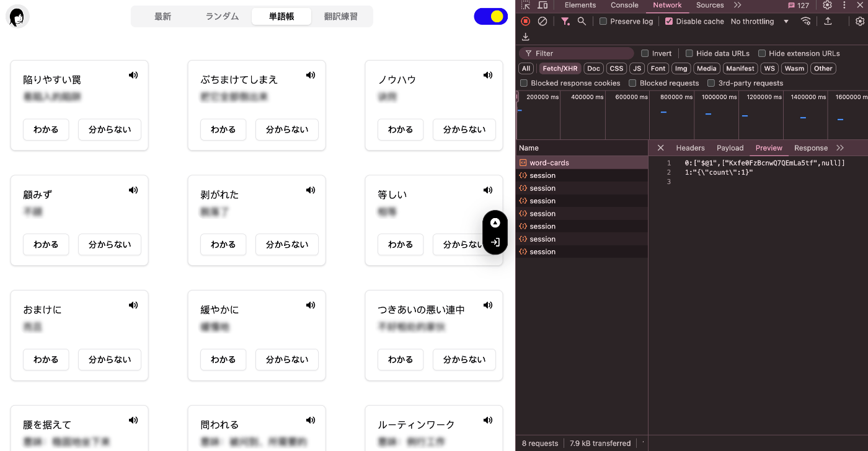Import HAR file upload icon
The width and height of the screenshot is (868, 451).
(x=828, y=21)
